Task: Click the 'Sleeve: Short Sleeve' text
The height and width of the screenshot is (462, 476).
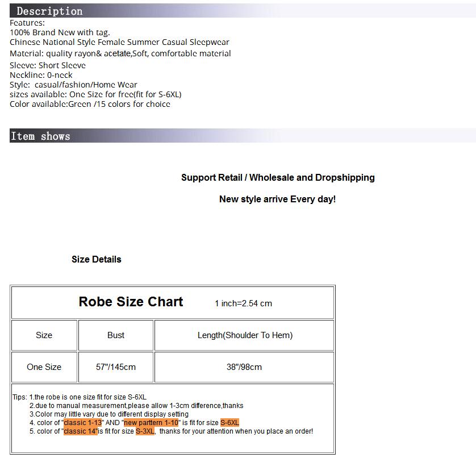Action: pos(48,65)
